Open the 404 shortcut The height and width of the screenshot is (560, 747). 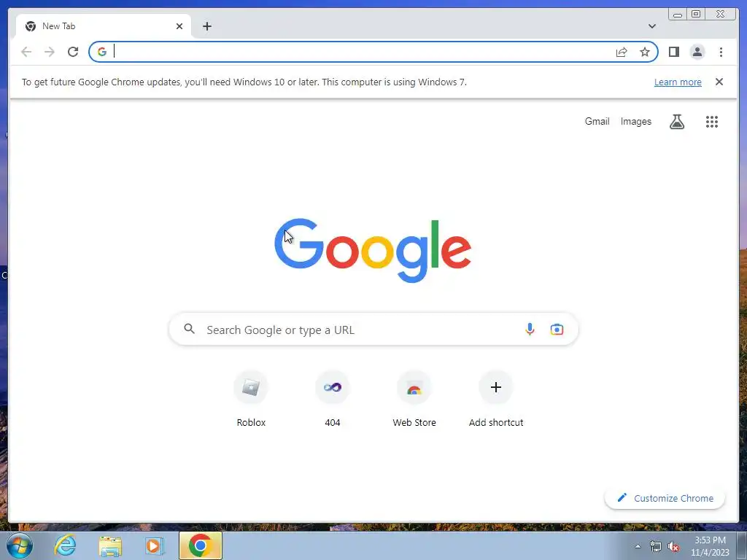click(333, 400)
